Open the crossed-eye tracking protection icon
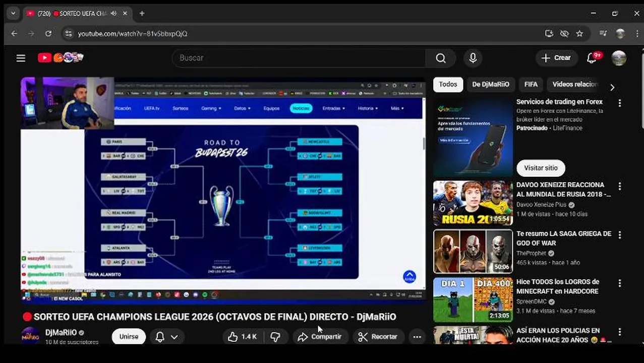The height and width of the screenshot is (363, 644). pos(564,34)
